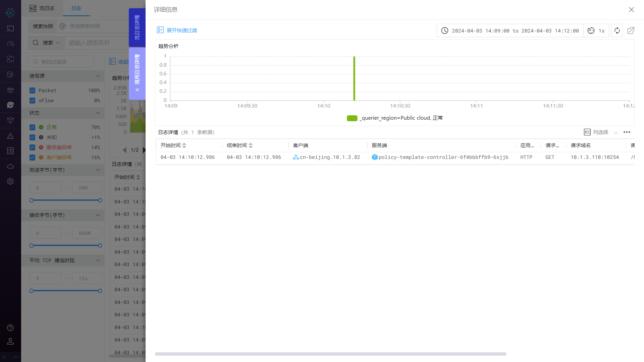Click the refresh icon in detail panel
Viewport: 644px width, 362px height.
tap(617, 31)
